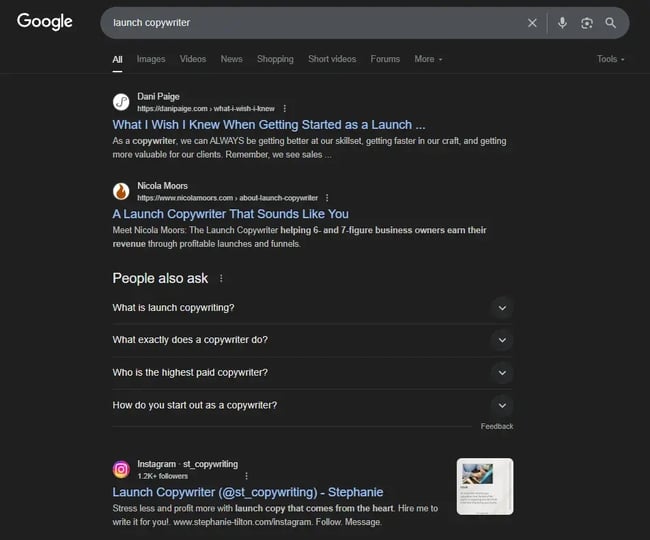Click the Feedback link
This screenshot has width=650, height=540.
coord(496,426)
